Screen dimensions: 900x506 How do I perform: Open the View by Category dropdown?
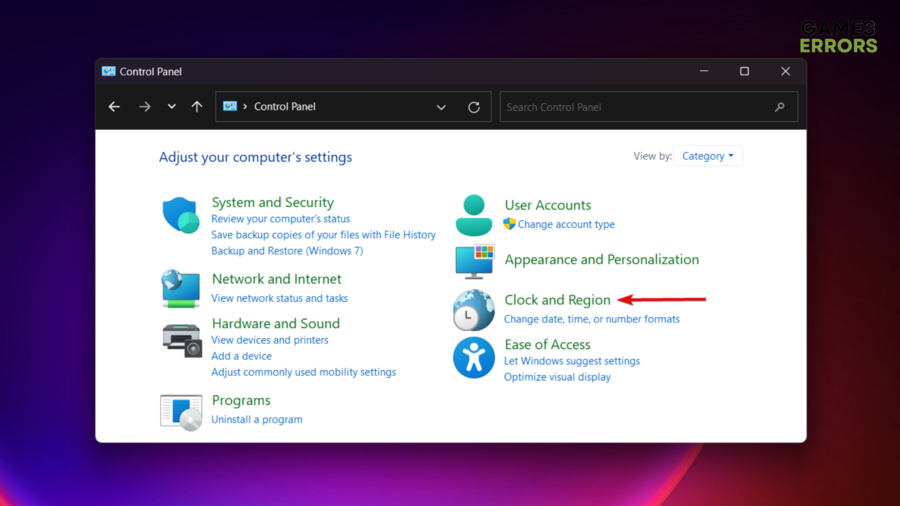click(708, 156)
